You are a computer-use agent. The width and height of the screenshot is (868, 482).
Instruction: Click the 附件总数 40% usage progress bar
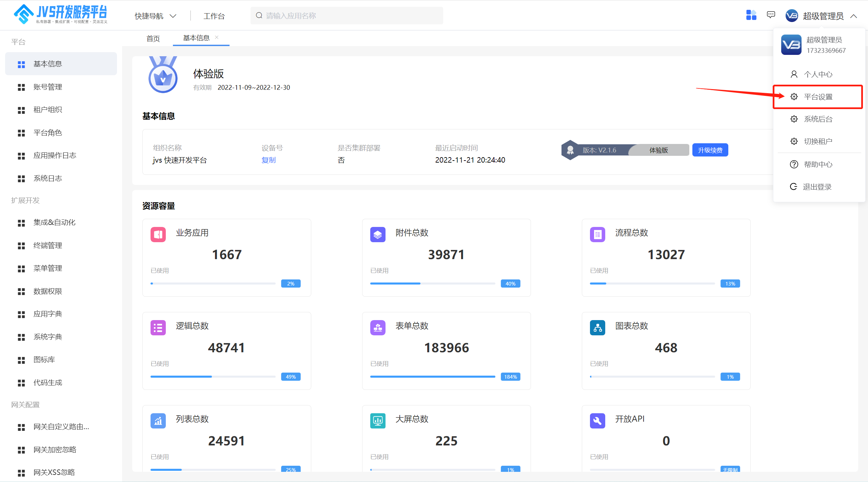433,284
